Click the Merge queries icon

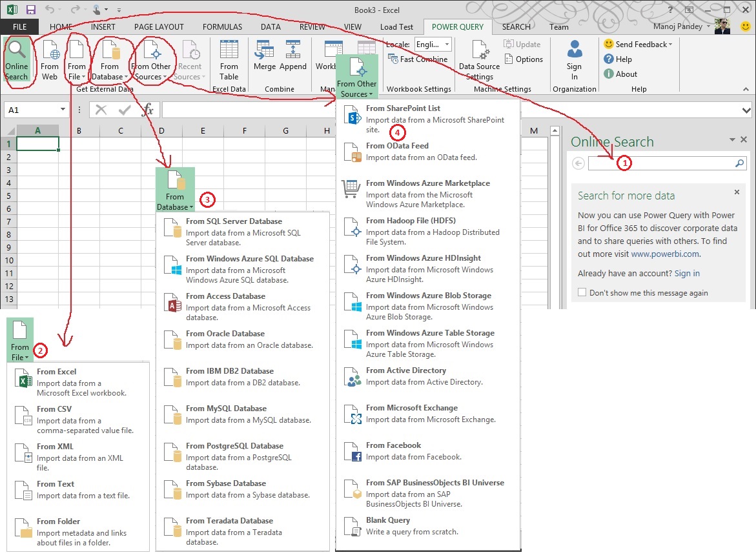click(265, 56)
